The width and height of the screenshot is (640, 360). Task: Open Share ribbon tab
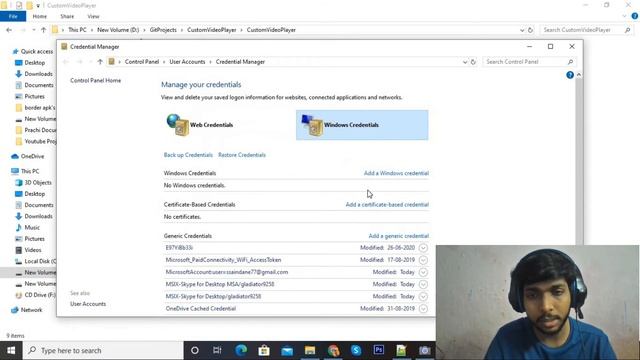click(x=67, y=16)
